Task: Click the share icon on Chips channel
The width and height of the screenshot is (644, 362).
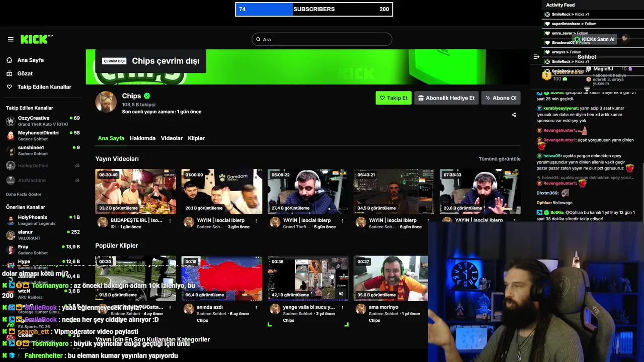Action: (x=514, y=115)
